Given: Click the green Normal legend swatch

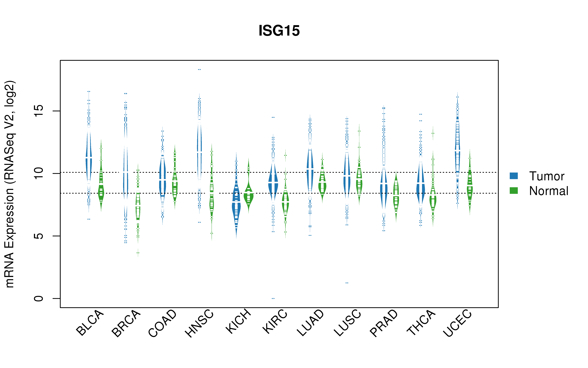Looking at the screenshot, I should (x=514, y=191).
